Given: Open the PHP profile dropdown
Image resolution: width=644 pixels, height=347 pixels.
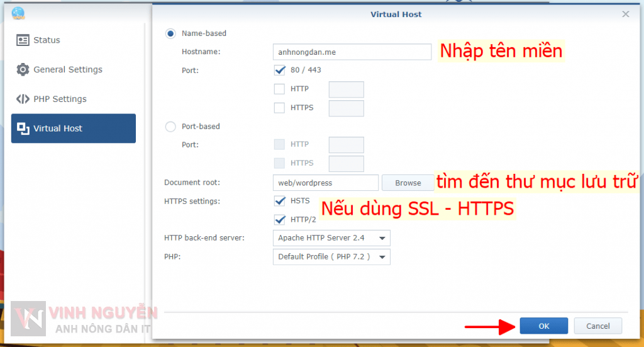Looking at the screenshot, I should click(331, 257).
